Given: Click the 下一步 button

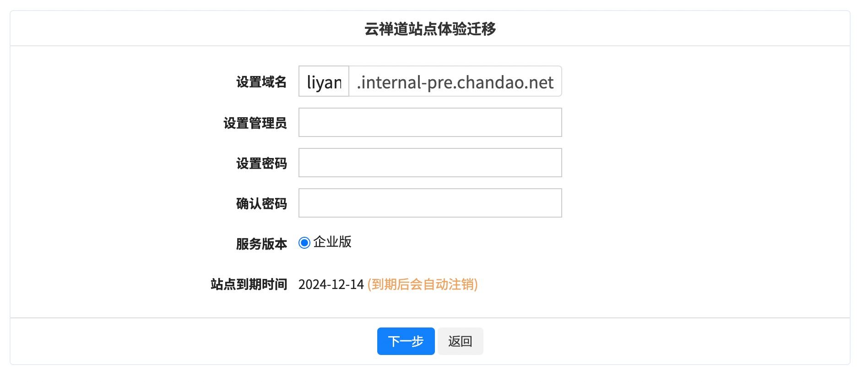Looking at the screenshot, I should tap(406, 341).
